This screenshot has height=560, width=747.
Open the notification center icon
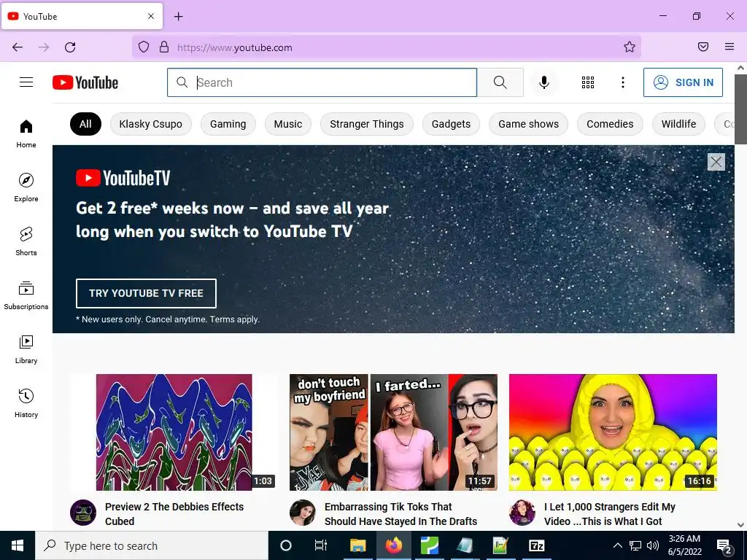724,545
